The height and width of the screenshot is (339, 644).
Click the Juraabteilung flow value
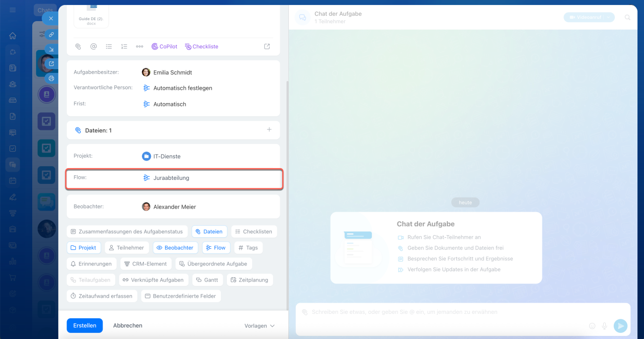pos(166,178)
